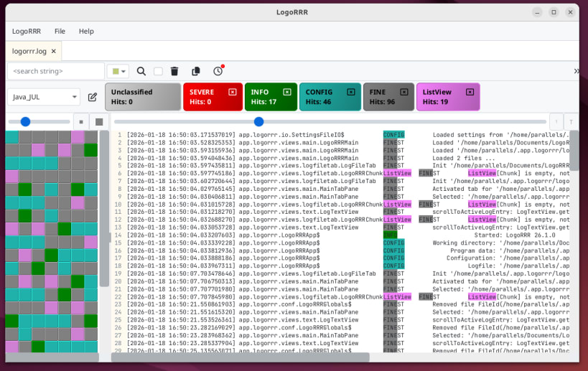The width and height of the screenshot is (588, 371).
Task: Click the block size slider handle
Action: click(25, 121)
